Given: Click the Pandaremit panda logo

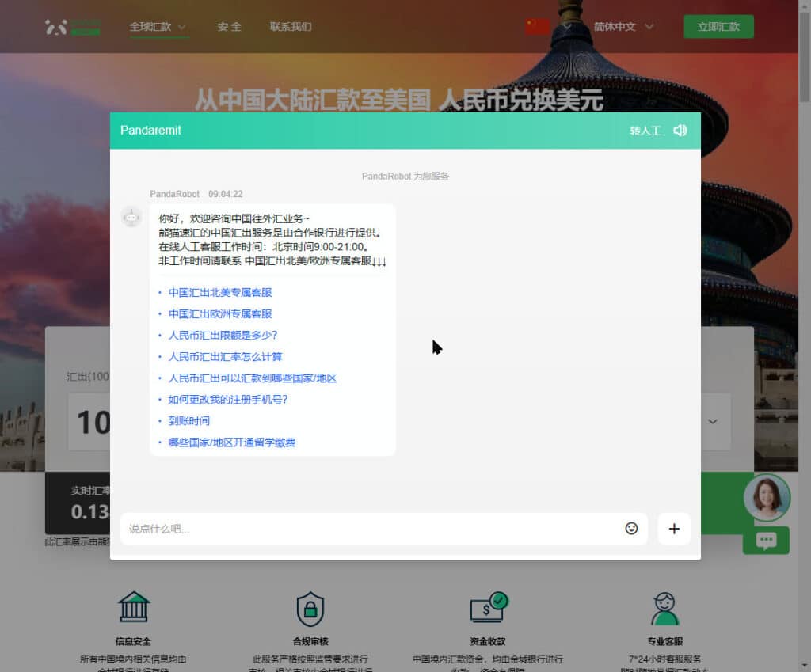Looking at the screenshot, I should 72,27.
